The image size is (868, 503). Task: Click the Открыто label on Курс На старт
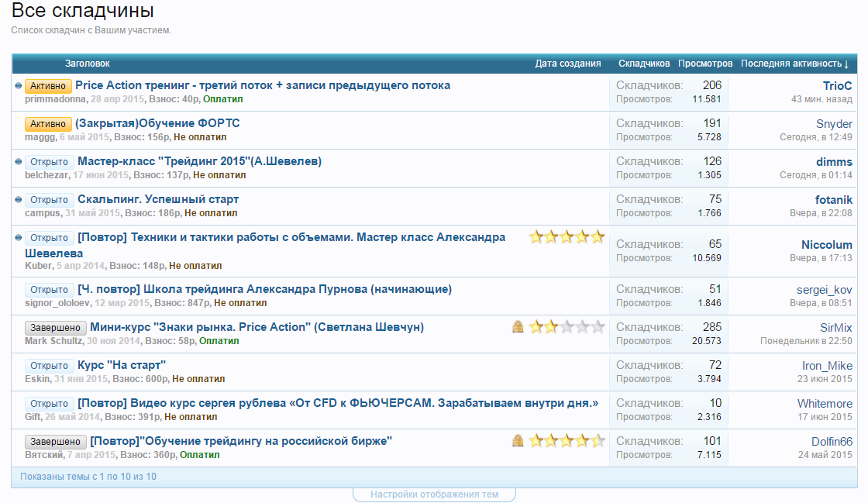[x=50, y=365]
